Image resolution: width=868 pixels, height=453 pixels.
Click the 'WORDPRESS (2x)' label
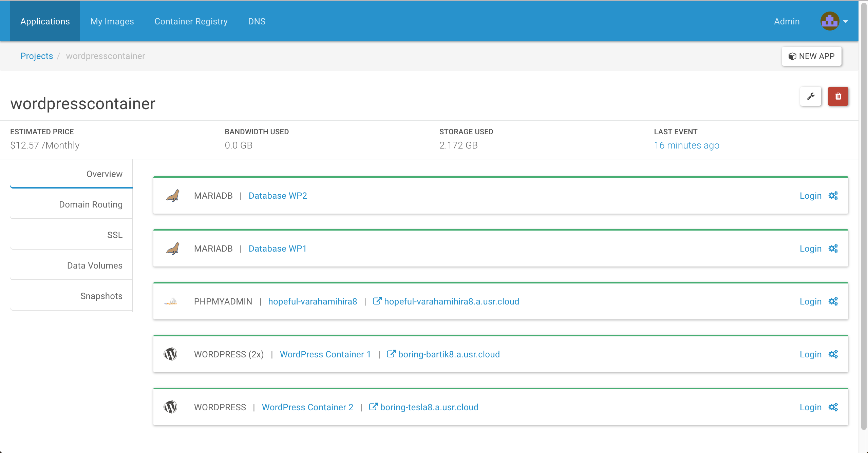coord(229,354)
